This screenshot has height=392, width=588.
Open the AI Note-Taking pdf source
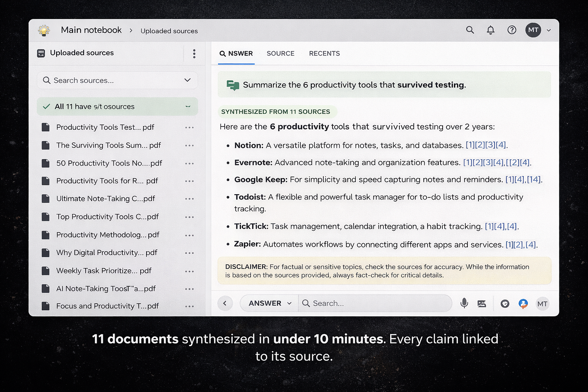click(106, 289)
